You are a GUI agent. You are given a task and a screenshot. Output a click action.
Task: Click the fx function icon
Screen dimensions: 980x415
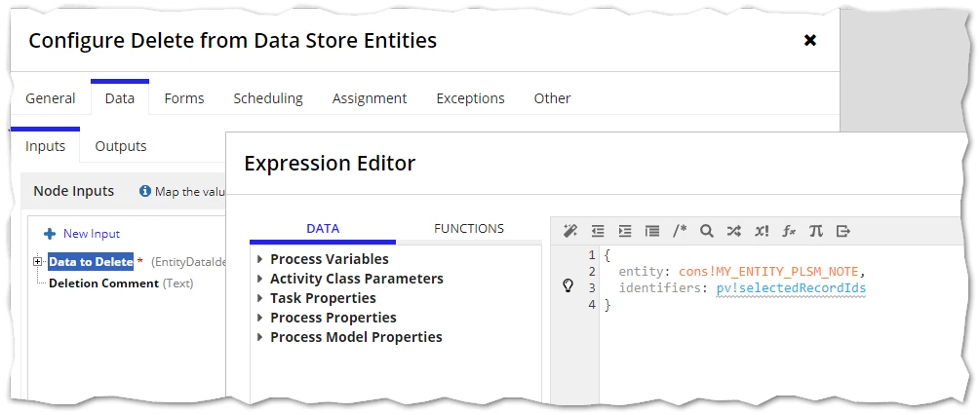click(789, 231)
